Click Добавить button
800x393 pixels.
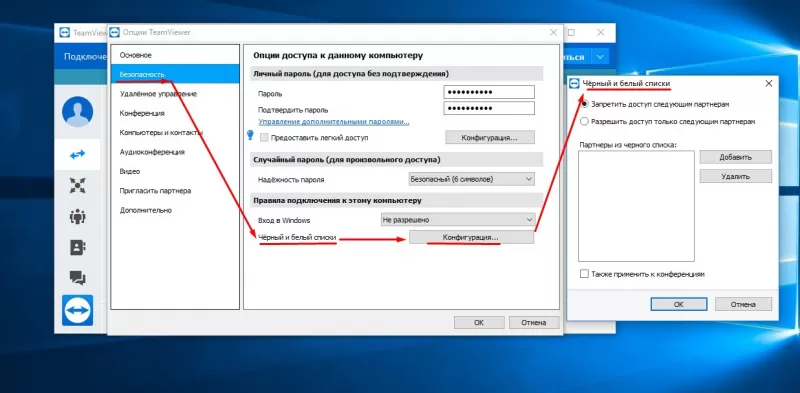[736, 157]
